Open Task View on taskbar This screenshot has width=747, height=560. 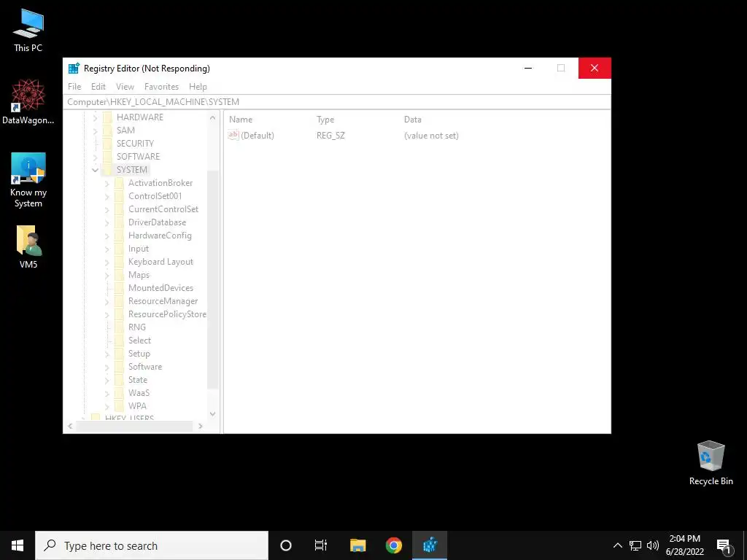[321, 545]
